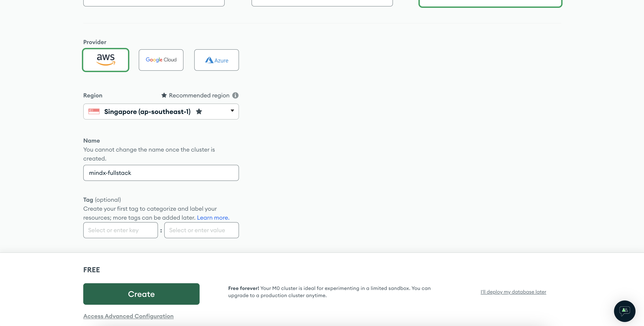Open the tag value combo box
The width and height of the screenshot is (644, 326).
point(201,230)
